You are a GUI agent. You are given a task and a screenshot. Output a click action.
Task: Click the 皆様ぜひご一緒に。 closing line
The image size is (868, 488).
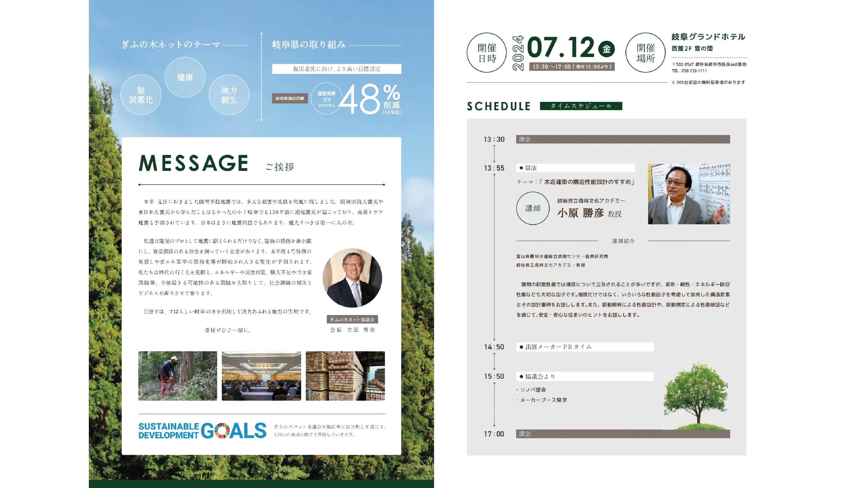coord(227,330)
